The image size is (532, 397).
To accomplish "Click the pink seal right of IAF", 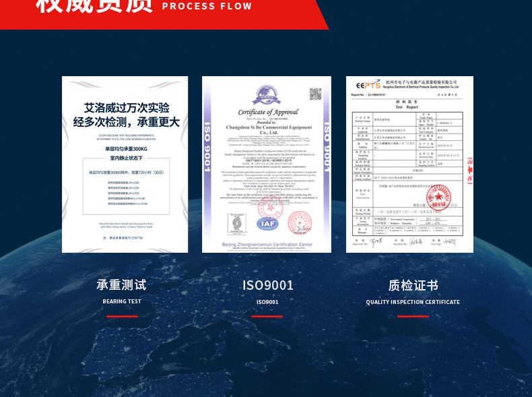I will click(300, 222).
